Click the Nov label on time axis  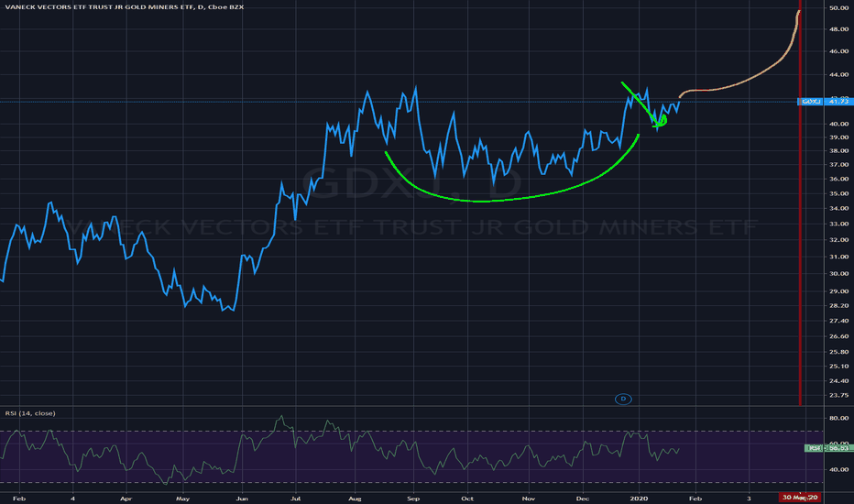point(529,499)
